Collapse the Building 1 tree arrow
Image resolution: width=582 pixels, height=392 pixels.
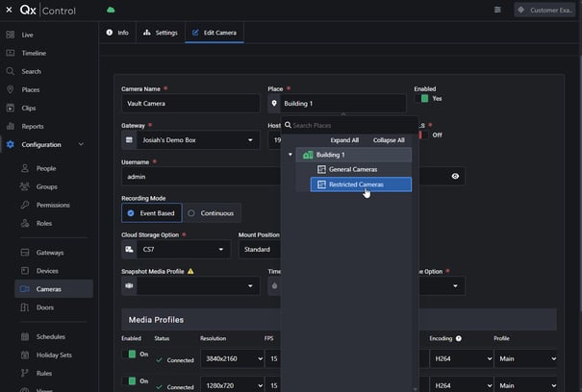click(x=291, y=155)
